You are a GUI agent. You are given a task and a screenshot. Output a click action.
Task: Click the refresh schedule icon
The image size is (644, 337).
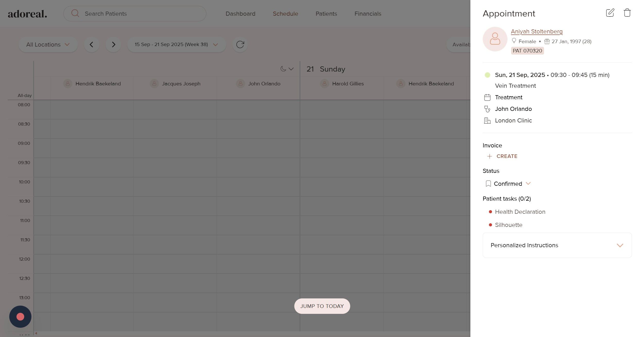pyautogui.click(x=240, y=45)
